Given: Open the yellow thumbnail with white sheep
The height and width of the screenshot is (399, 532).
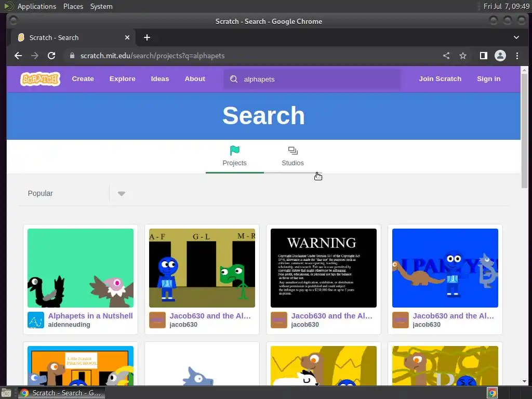Looking at the screenshot, I should (323, 366).
